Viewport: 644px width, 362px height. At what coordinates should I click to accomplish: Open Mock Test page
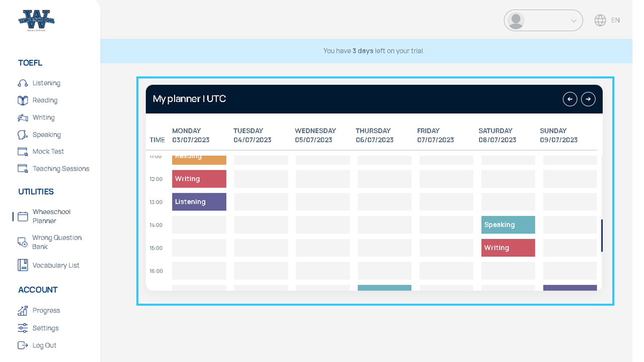48,151
